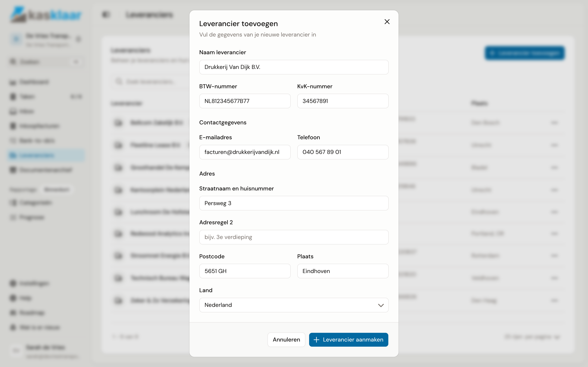The image size is (588, 367).
Task: Click the E-mailadres input field
Action: pyautogui.click(x=245, y=152)
